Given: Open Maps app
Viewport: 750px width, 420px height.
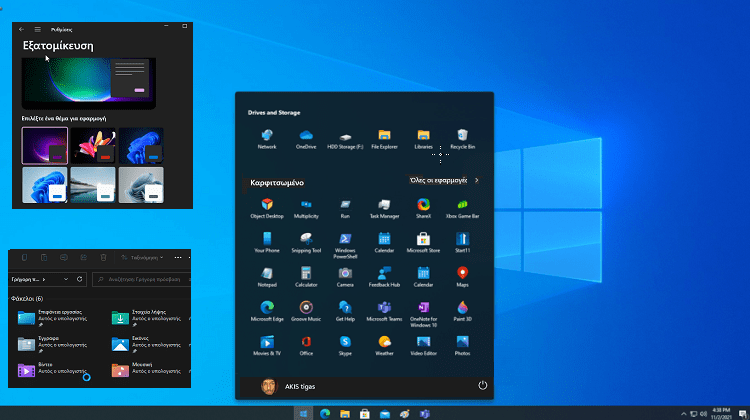Looking at the screenshot, I should (463, 277).
